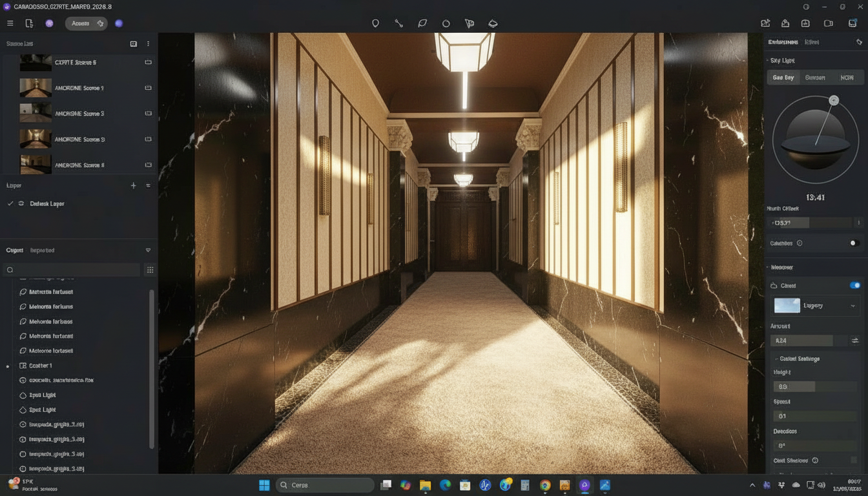Switch to the second sky light mode tab
The width and height of the screenshot is (868, 496).
tap(815, 77)
